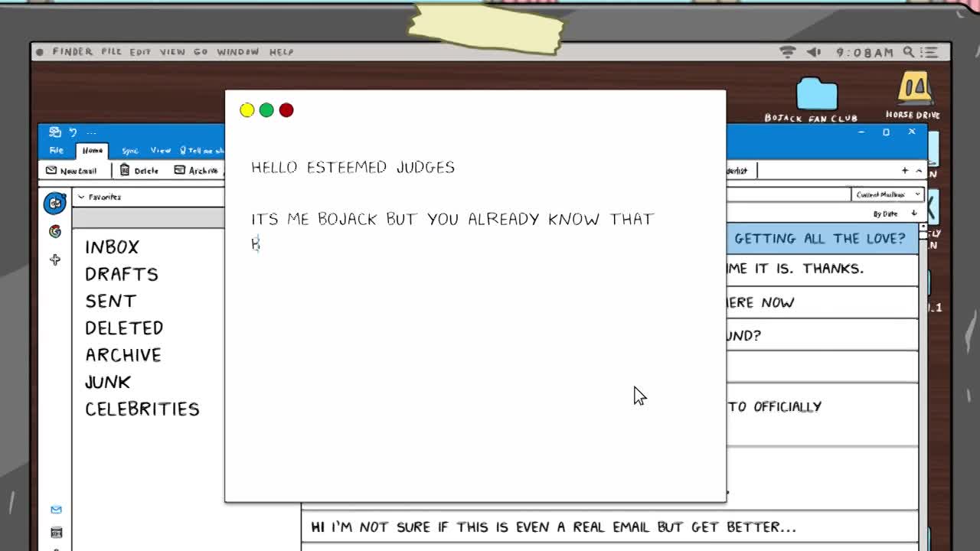Click the add account plus icon in sidebar
The width and height of the screenshot is (980, 551).
(55, 260)
